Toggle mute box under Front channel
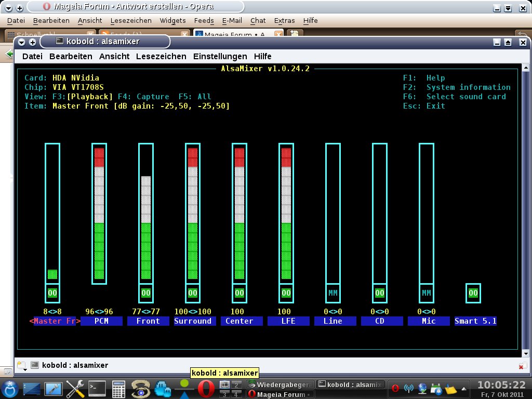532x399 pixels. pyautogui.click(x=146, y=293)
